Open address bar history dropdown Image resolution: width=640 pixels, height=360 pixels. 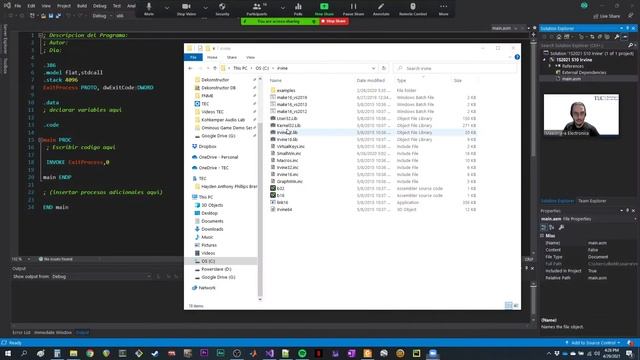[373, 68]
